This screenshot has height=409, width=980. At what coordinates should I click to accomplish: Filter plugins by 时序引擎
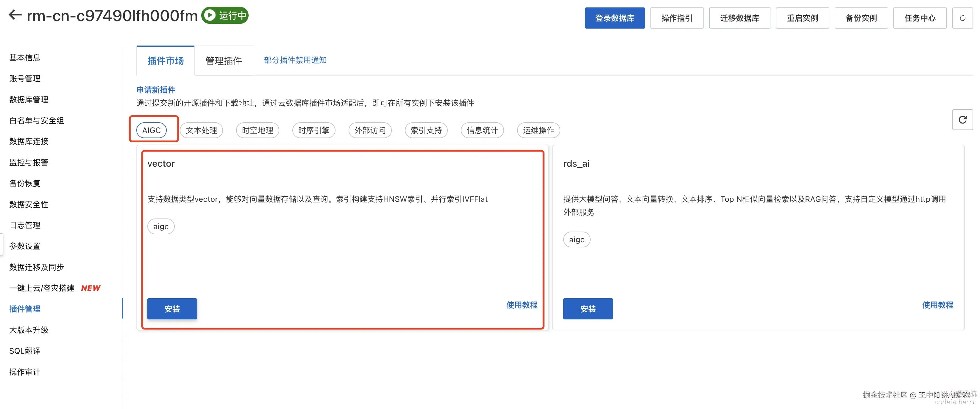pos(313,130)
